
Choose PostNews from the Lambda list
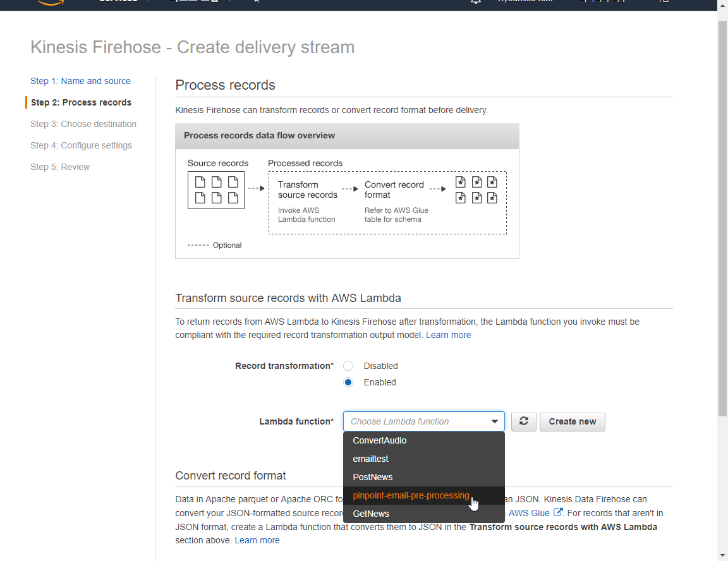point(424,477)
